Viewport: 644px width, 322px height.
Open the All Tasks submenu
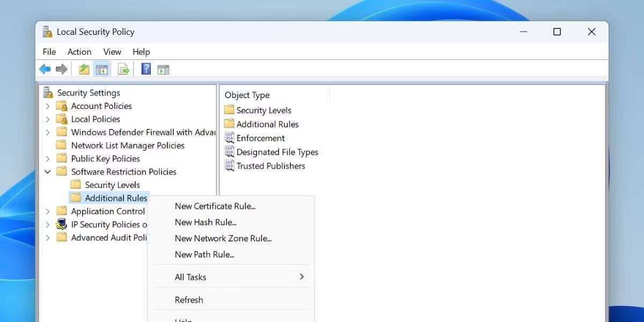(x=190, y=277)
